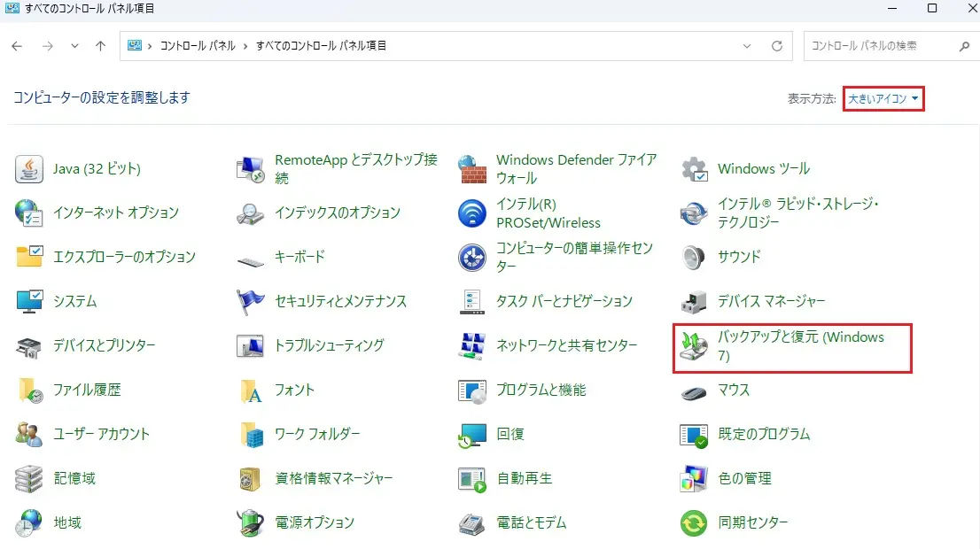Open the フォント link text
Viewport: 980px width, 549px height.
[294, 390]
